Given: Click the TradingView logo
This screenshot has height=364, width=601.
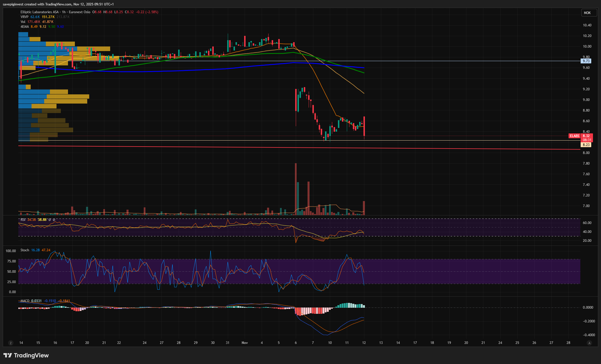Looking at the screenshot, I should (x=26, y=355).
